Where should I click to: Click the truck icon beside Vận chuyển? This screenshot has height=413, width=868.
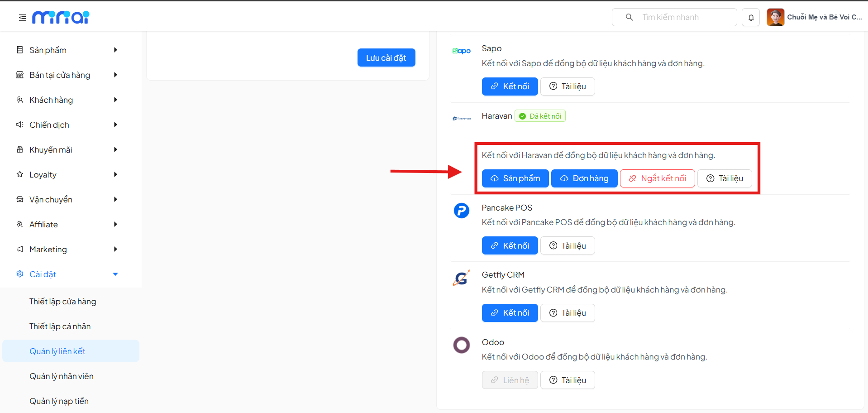point(19,199)
